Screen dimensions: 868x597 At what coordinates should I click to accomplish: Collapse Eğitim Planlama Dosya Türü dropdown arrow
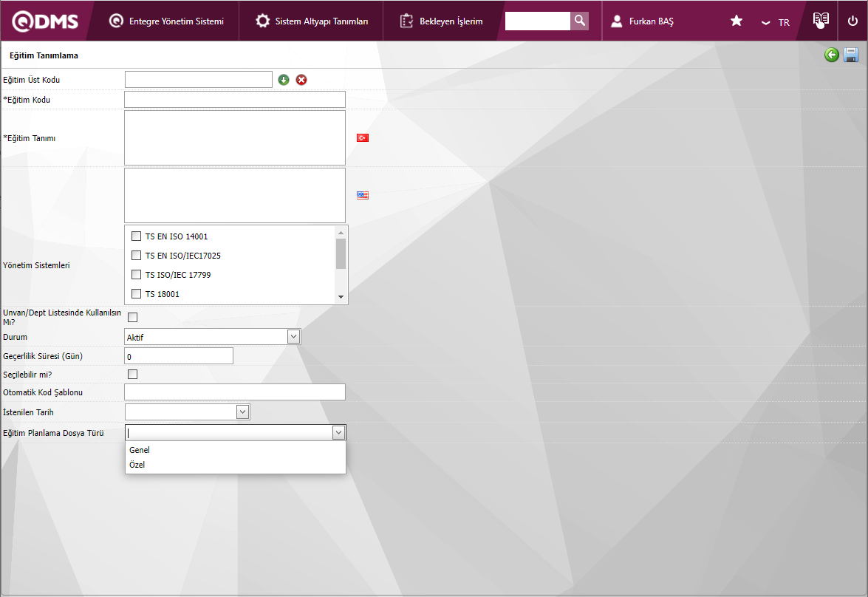(x=338, y=432)
